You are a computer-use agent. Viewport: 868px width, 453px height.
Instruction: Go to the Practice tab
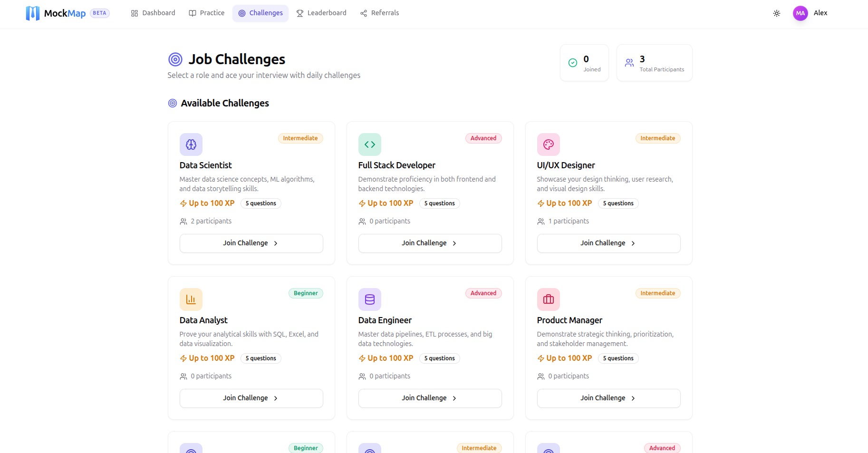click(207, 13)
